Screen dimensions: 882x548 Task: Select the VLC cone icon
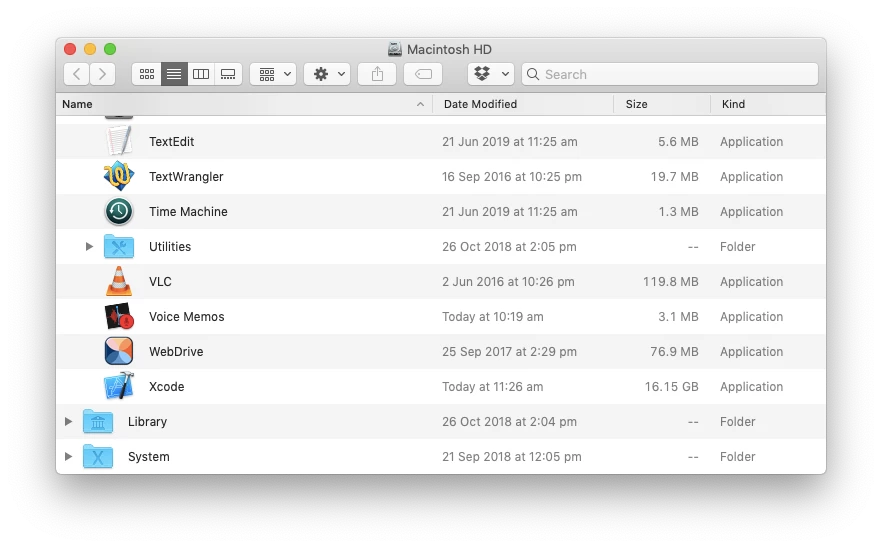pyautogui.click(x=119, y=281)
